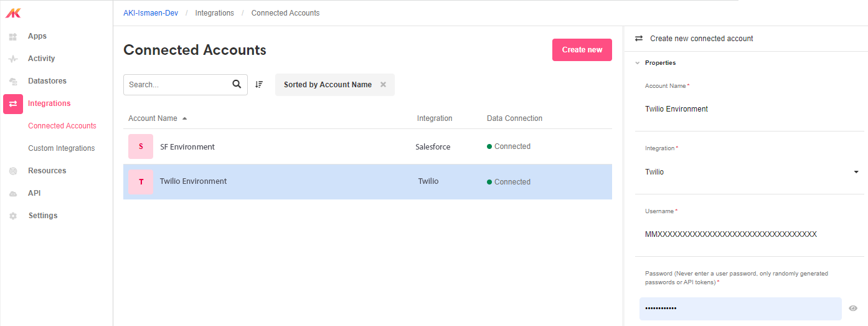Go to Datastores in sidebar
Image resolution: width=868 pixels, height=326 pixels.
[x=47, y=81]
